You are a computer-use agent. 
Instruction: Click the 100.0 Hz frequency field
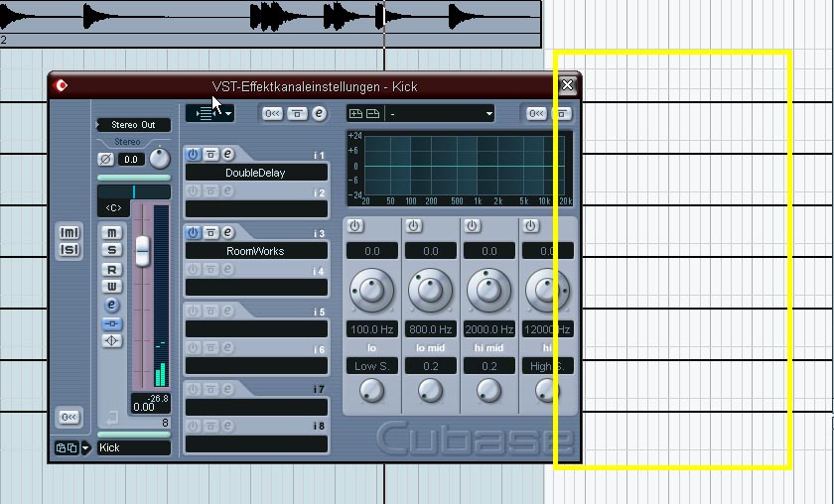[371, 329]
